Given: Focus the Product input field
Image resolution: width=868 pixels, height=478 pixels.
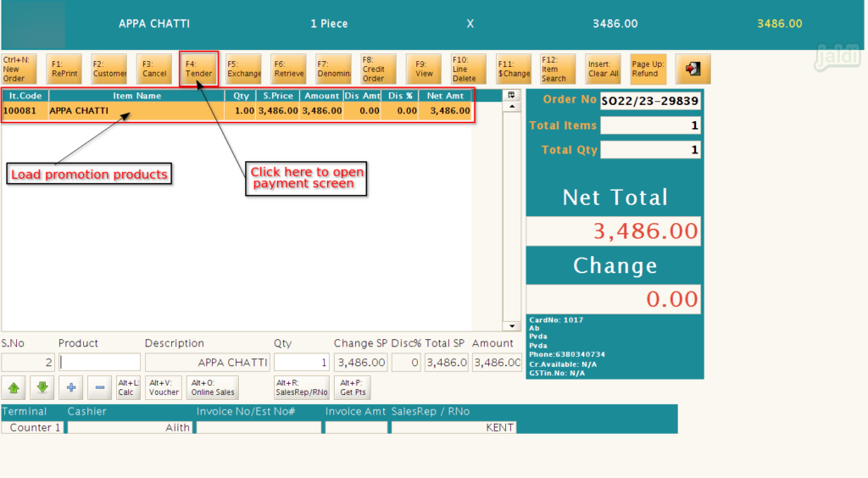Looking at the screenshot, I should 100,363.
